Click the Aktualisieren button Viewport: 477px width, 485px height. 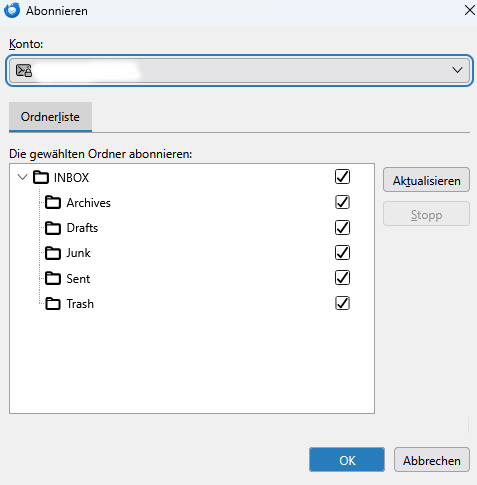426,180
